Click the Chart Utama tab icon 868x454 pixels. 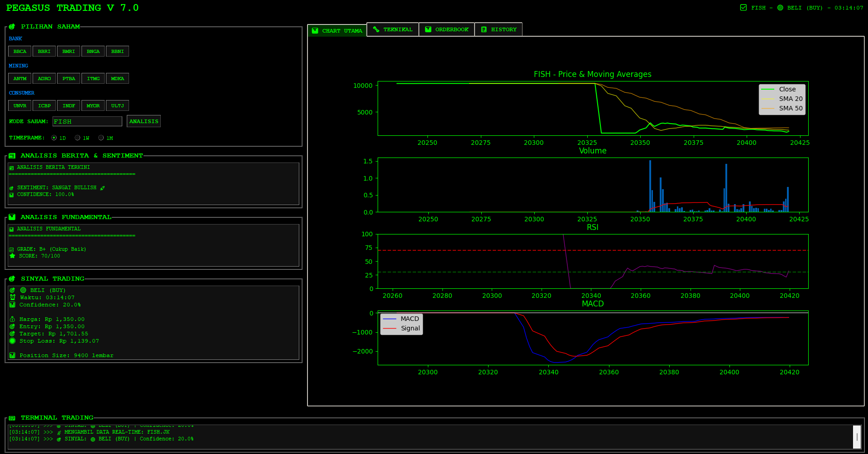pyautogui.click(x=315, y=31)
